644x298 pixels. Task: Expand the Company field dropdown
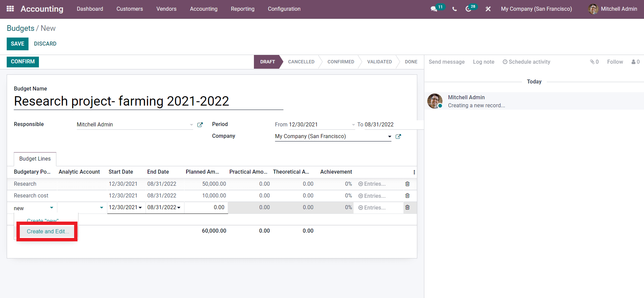pos(389,136)
